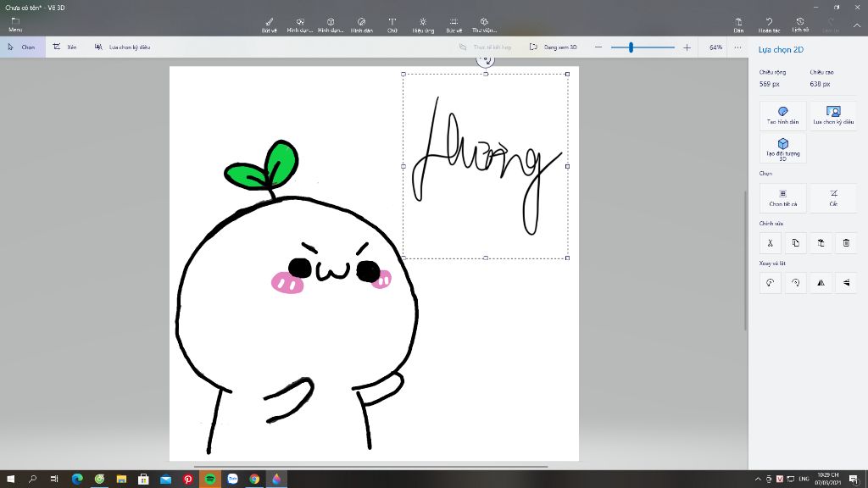The height and width of the screenshot is (488, 868).
Task: Choose Lựa chọn kỳ diệu in the toolbar
Action: [123, 47]
